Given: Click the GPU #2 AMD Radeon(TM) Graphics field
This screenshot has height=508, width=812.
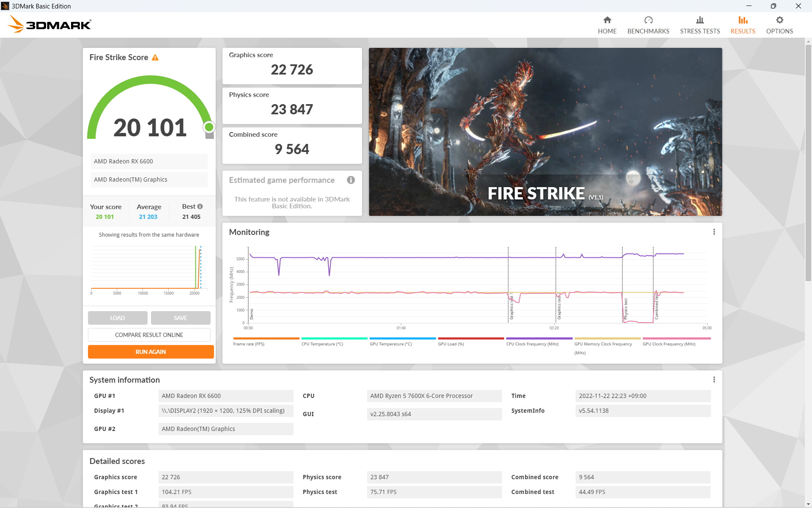Looking at the screenshot, I should (226, 429).
